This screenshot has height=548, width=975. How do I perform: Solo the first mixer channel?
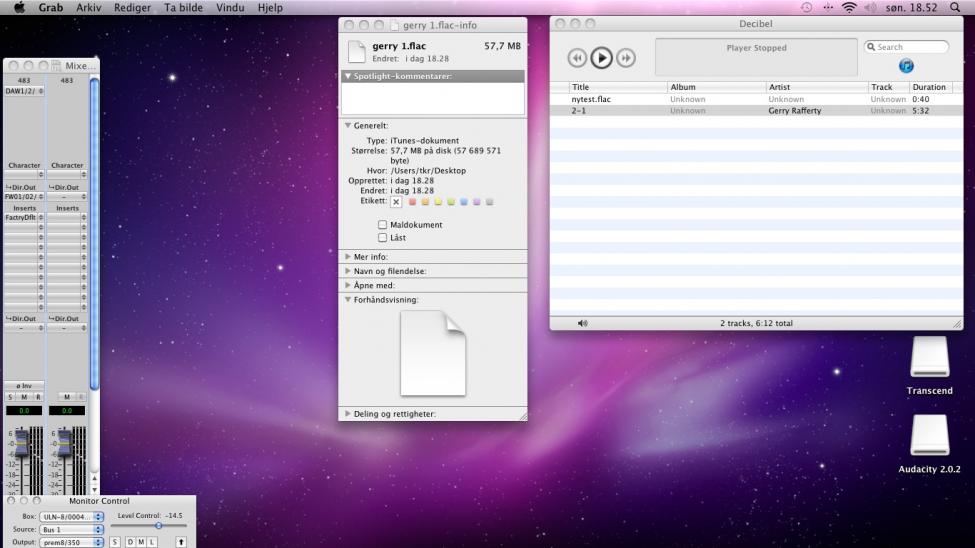10,397
